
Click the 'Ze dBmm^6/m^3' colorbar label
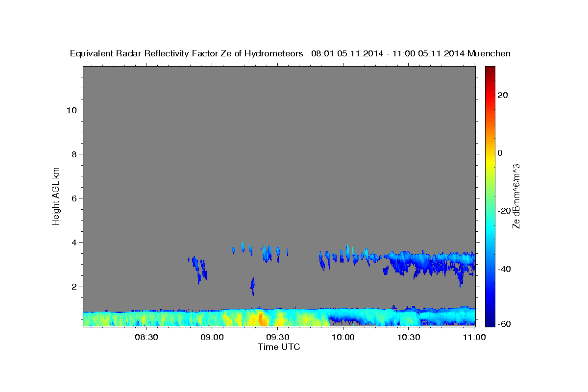pyautogui.click(x=516, y=196)
